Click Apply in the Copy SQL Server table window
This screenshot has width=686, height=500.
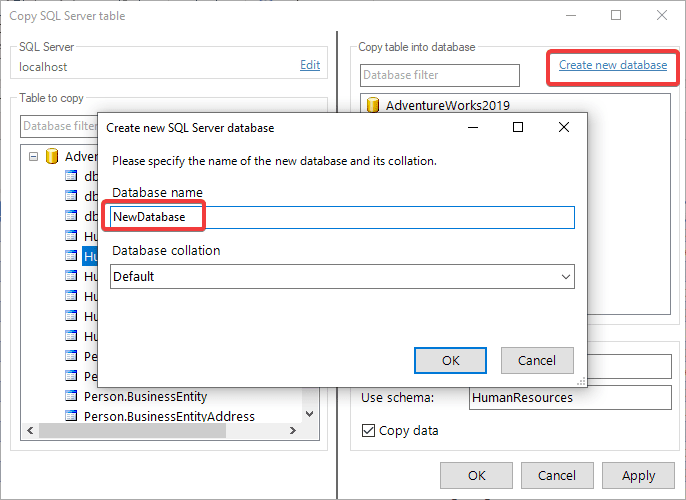pos(638,476)
